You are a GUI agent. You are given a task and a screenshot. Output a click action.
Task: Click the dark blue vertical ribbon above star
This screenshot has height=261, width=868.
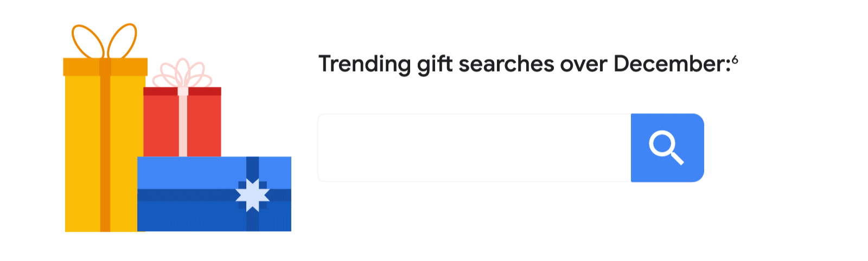click(x=253, y=169)
